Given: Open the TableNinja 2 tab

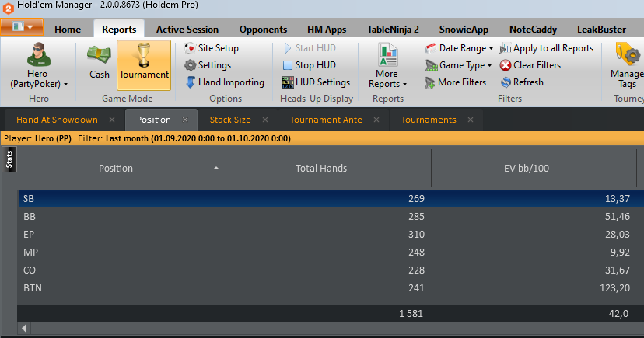Looking at the screenshot, I should (x=393, y=30).
